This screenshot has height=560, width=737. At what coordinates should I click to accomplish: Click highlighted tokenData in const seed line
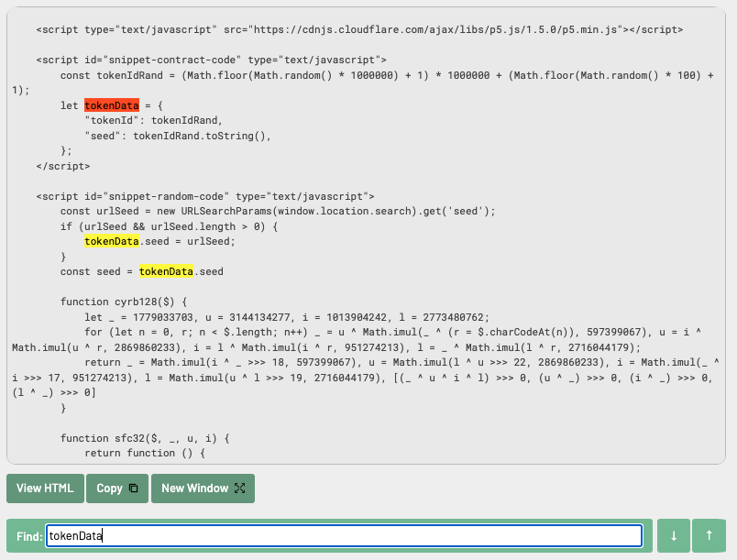coord(166,271)
